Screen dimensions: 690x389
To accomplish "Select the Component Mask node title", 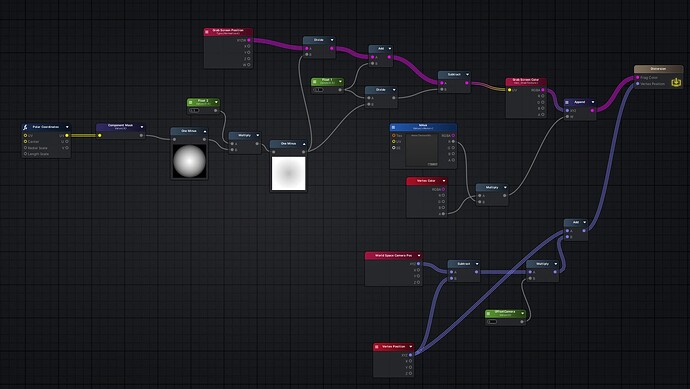I will coord(120,125).
